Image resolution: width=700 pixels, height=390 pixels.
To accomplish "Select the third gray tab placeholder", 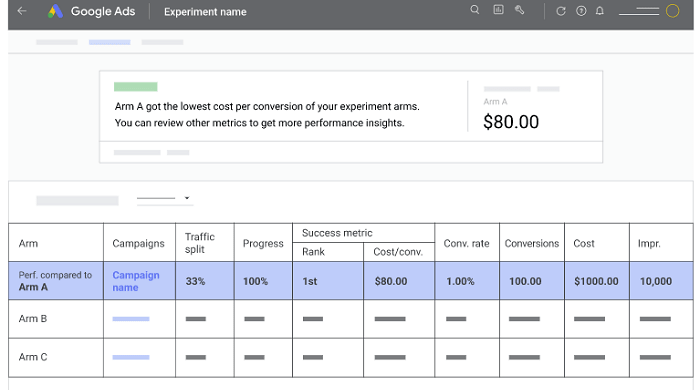I will 162,42.
